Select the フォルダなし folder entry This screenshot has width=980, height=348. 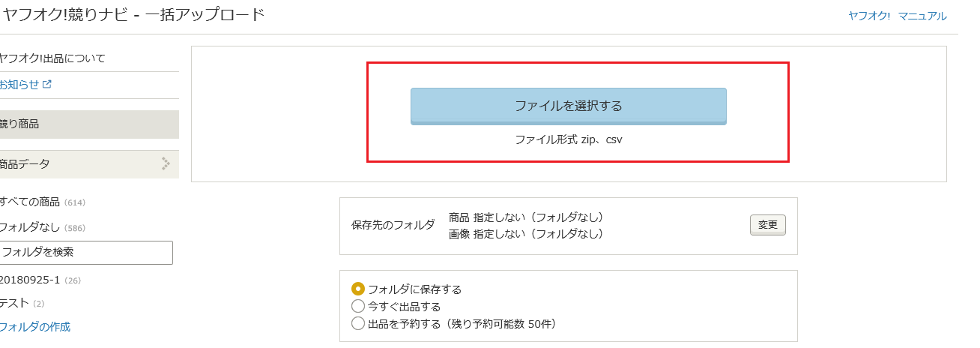coord(30,227)
